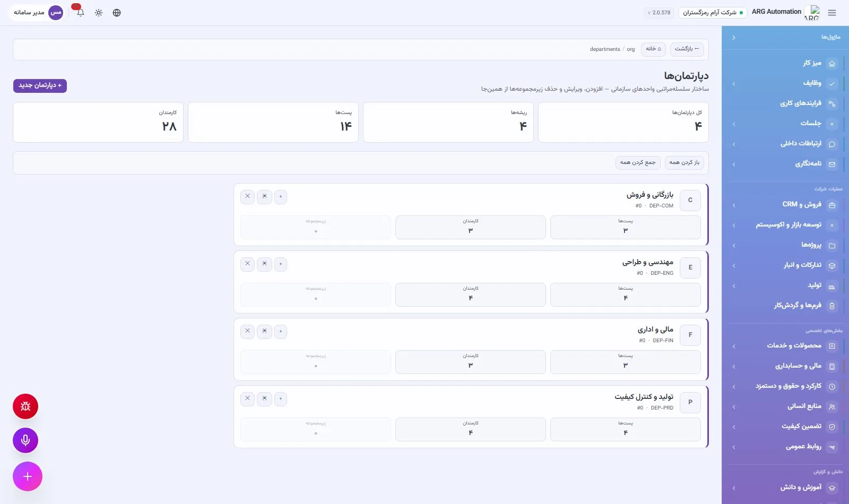Image resolution: width=849 pixels, height=504 pixels.
Task: Add subunit to مالی و اداری with plus
Action: [x=281, y=332]
